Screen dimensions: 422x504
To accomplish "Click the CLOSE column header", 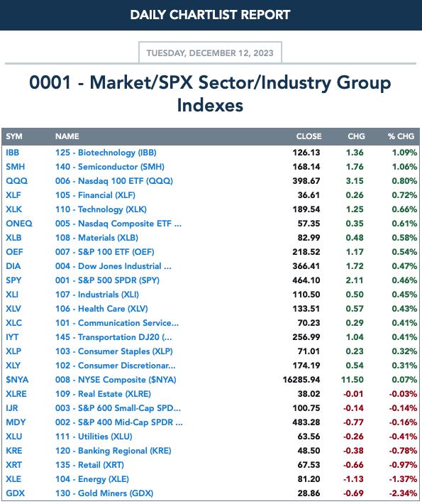I will [309, 136].
